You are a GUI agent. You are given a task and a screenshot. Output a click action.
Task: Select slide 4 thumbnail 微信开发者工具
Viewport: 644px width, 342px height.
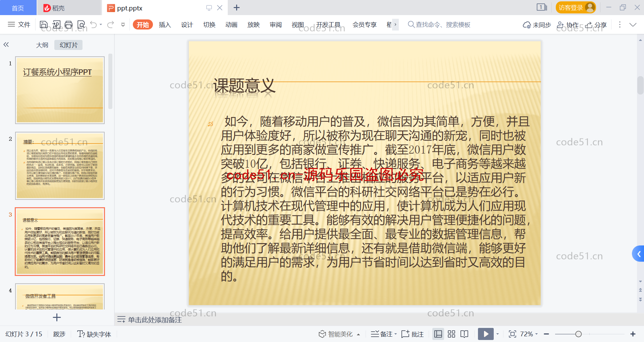tap(60, 296)
